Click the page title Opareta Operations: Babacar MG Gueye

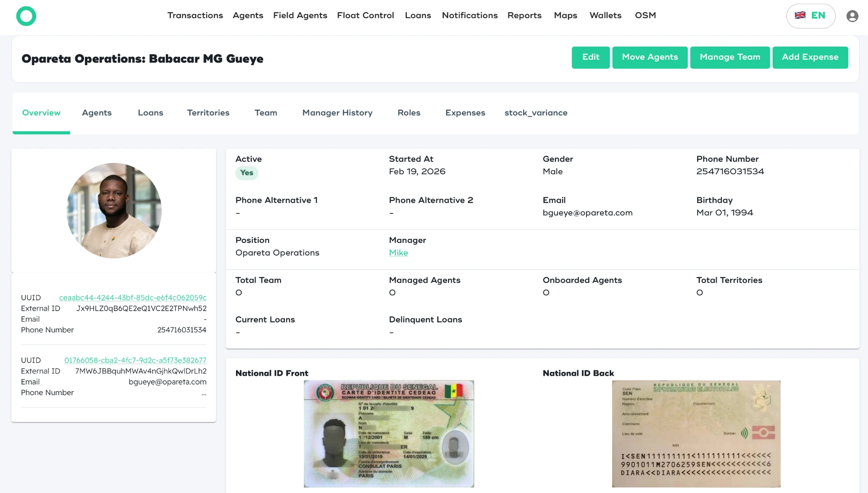142,59
